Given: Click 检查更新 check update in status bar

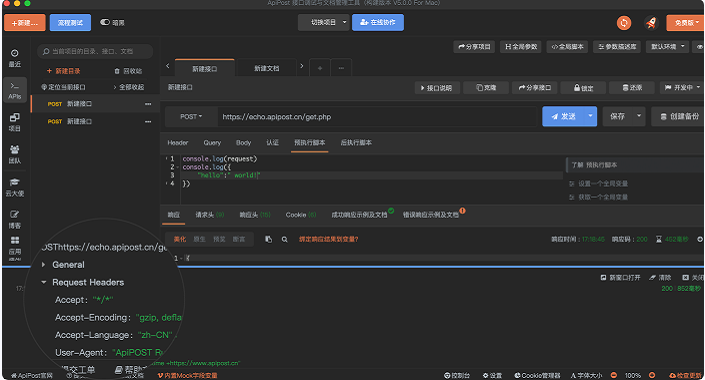Looking at the screenshot, I should point(685,375).
